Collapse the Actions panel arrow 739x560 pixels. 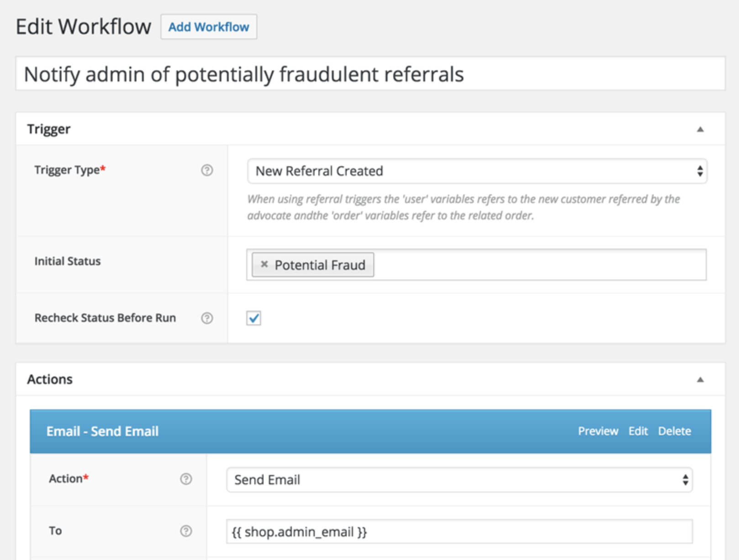tap(700, 380)
